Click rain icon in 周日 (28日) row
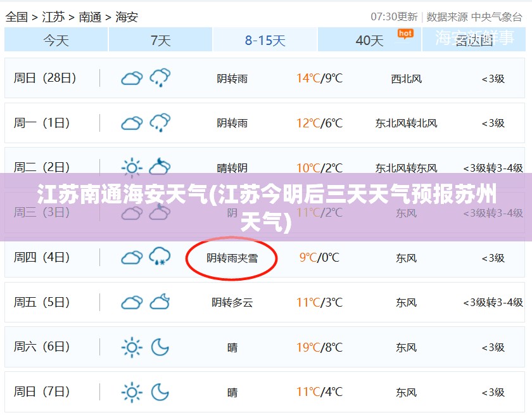 [160, 78]
